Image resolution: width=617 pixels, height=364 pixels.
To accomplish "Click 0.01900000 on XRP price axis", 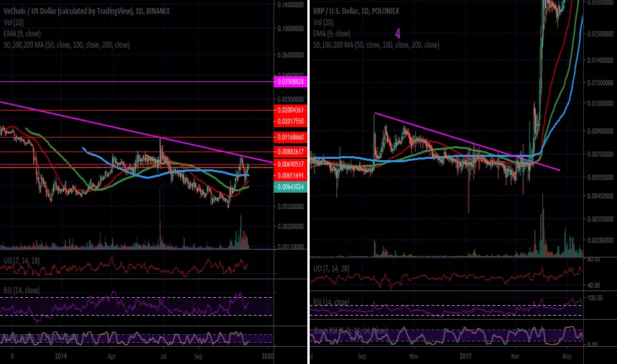I will click(600, 60).
